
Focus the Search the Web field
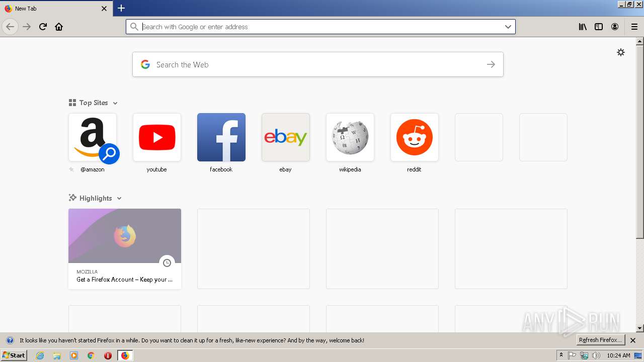click(318, 64)
